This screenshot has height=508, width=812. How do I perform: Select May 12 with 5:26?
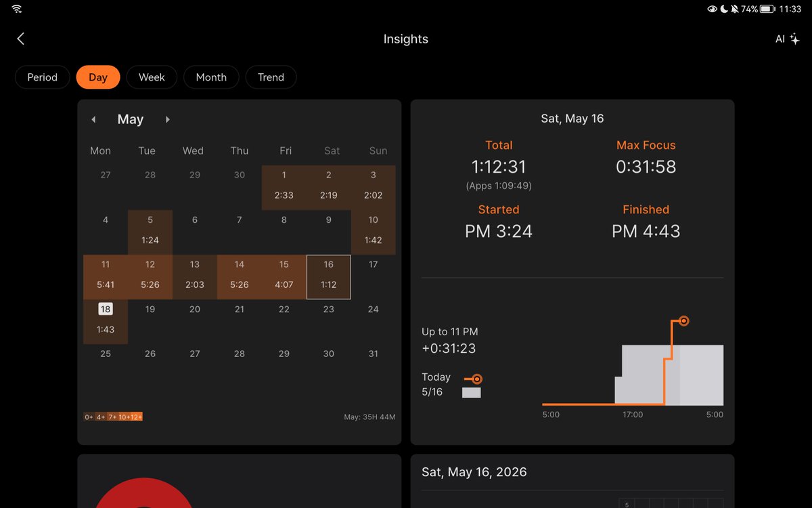(150, 277)
